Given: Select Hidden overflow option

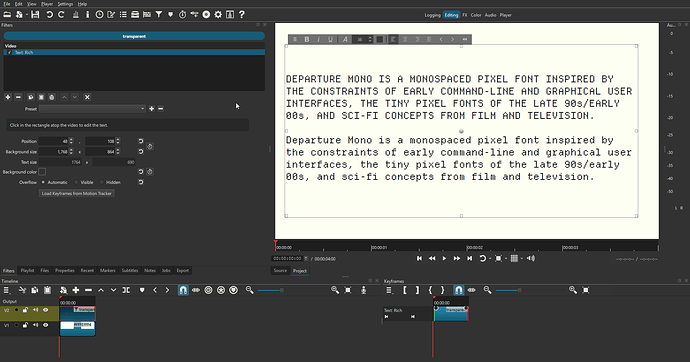Looking at the screenshot, I should click(x=102, y=182).
